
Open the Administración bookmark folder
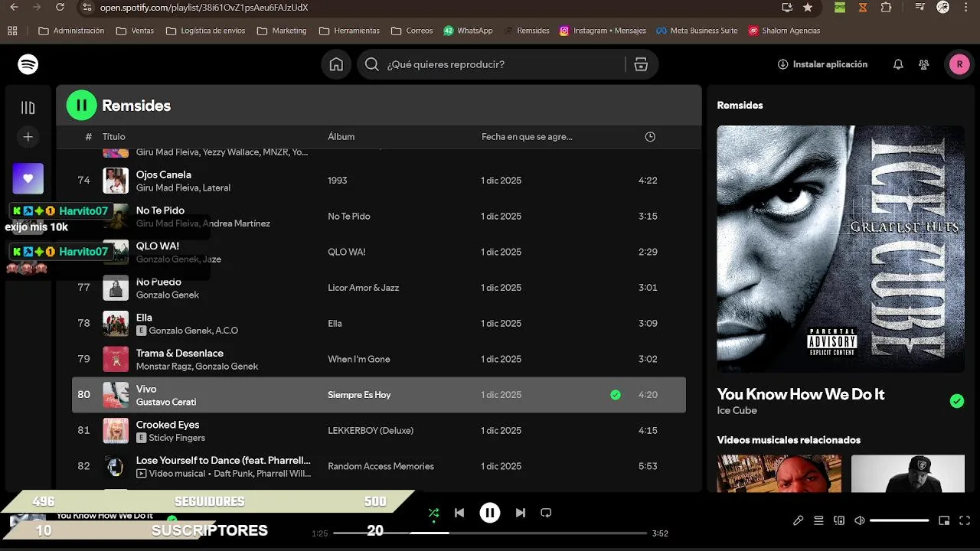tap(71, 31)
